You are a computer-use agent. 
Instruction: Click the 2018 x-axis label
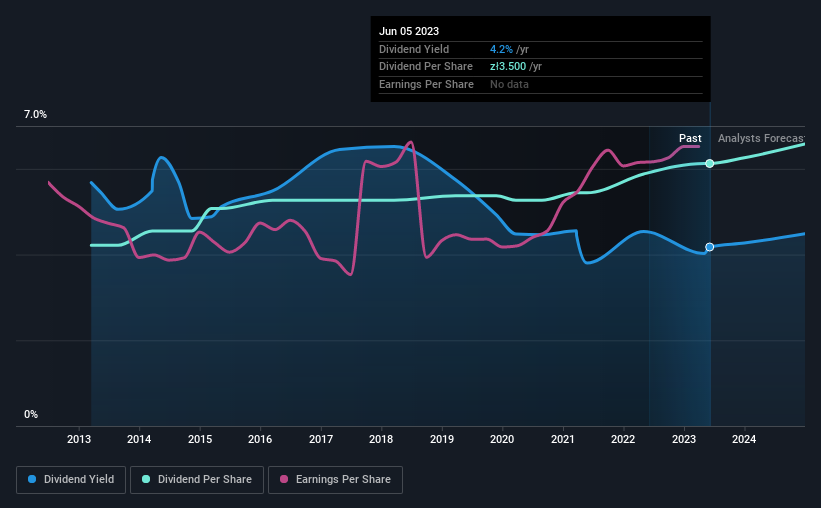pyautogui.click(x=381, y=439)
